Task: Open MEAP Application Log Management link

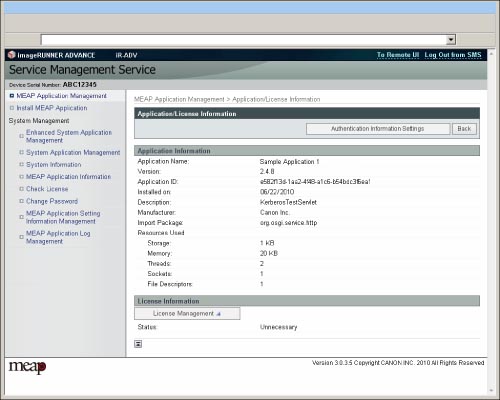Action: [x=58, y=237]
